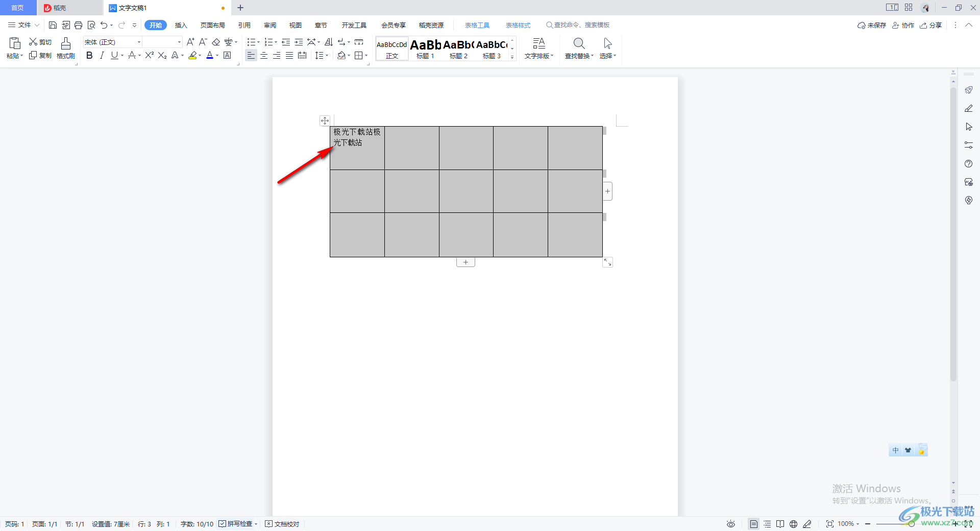This screenshot has width=980, height=531.
Task: Open the Page Layout (页面布局) tab
Action: point(213,25)
